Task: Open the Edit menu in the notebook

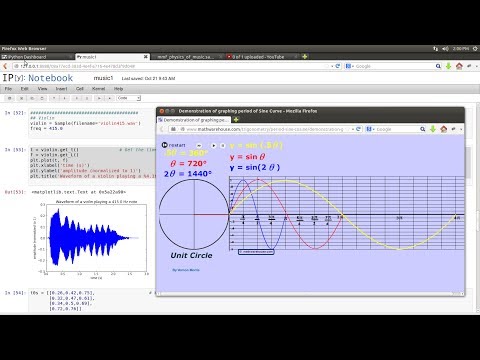Action: [24, 89]
